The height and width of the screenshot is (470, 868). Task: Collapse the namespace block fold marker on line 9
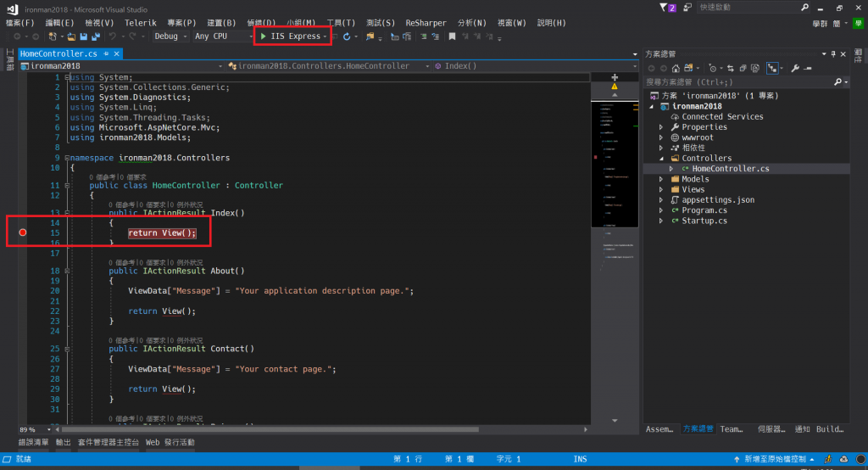67,158
